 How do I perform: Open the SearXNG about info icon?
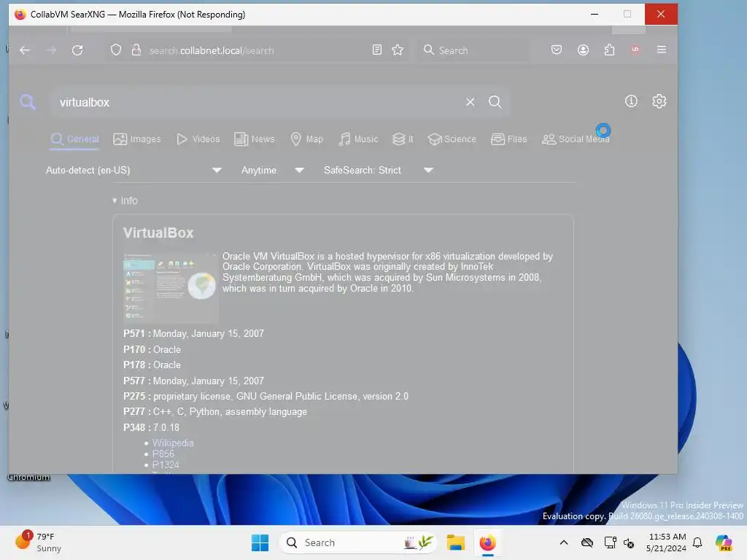(x=631, y=101)
